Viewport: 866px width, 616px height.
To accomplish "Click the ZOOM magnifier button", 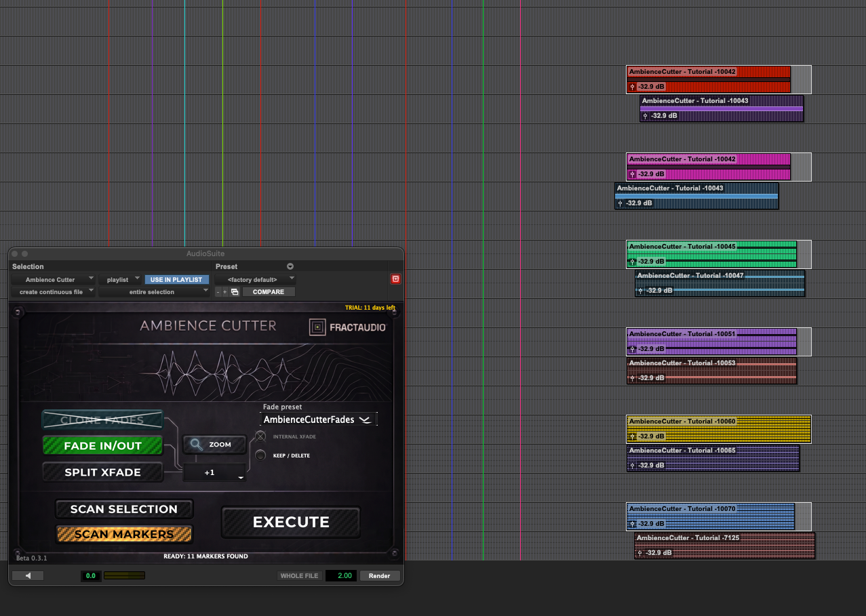I will (214, 445).
